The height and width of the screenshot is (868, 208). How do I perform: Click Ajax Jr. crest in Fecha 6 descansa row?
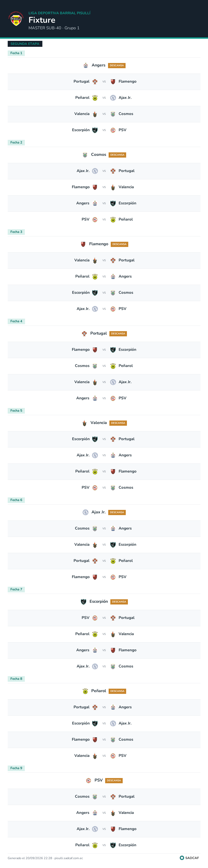[86, 512]
